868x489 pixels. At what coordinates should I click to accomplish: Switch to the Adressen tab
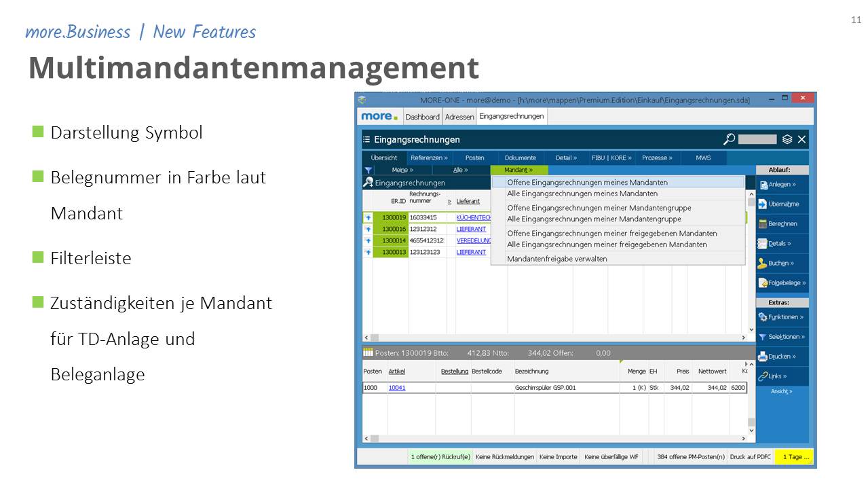tap(459, 117)
